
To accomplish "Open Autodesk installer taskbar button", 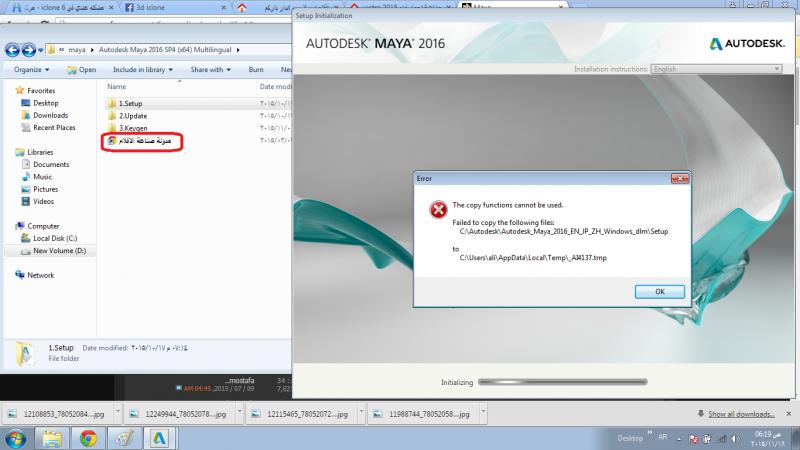I will point(160,439).
